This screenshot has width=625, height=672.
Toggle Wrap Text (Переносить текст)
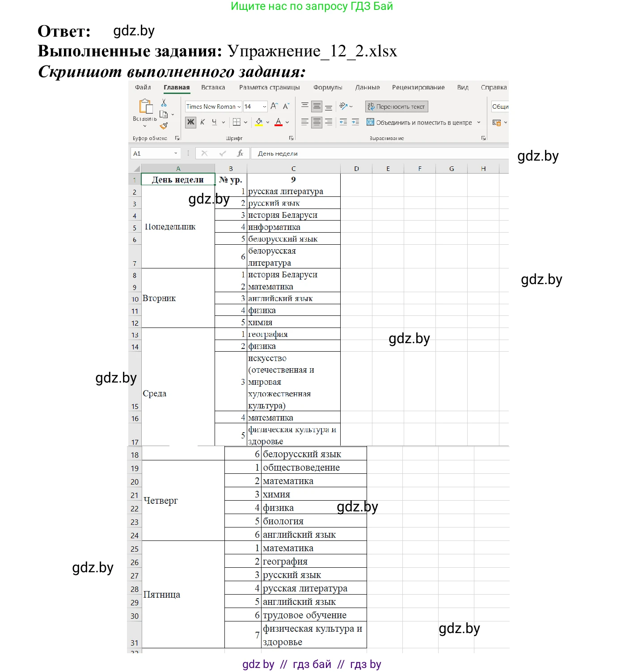(x=397, y=106)
